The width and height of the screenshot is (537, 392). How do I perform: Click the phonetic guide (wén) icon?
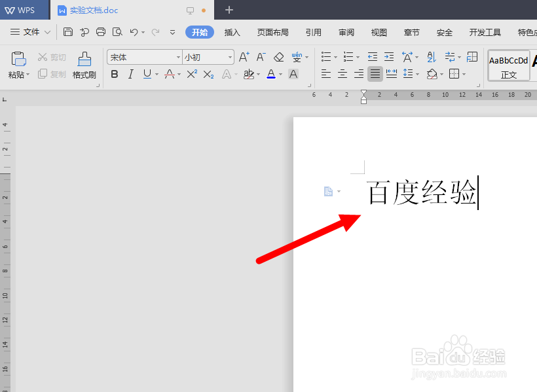[297, 57]
